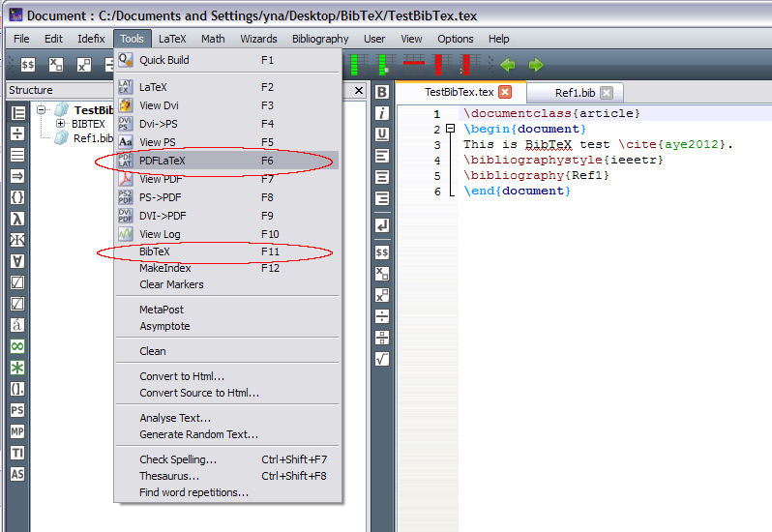This screenshot has width=772, height=532.
Task: Close the Ref1.bib tab
Action: (608, 93)
